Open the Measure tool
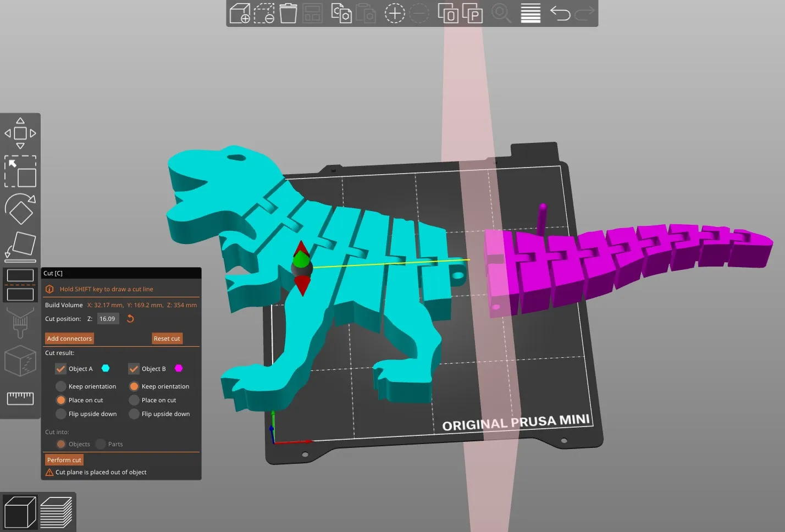 20,398
